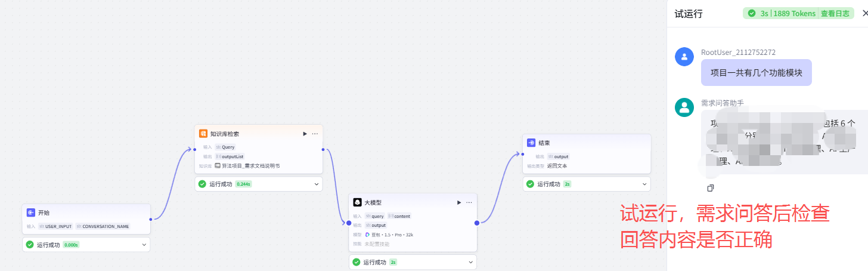Expand the 大模型 run result chevron

[470, 262]
